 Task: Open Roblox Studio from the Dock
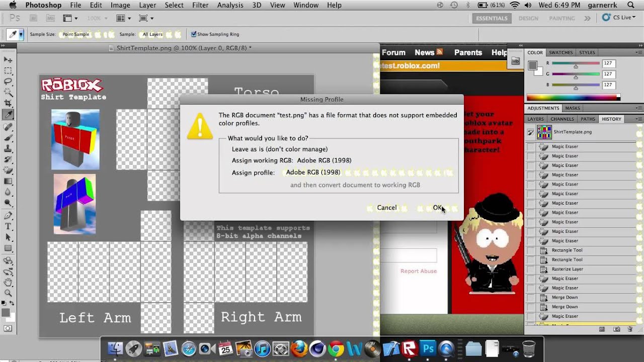410,348
